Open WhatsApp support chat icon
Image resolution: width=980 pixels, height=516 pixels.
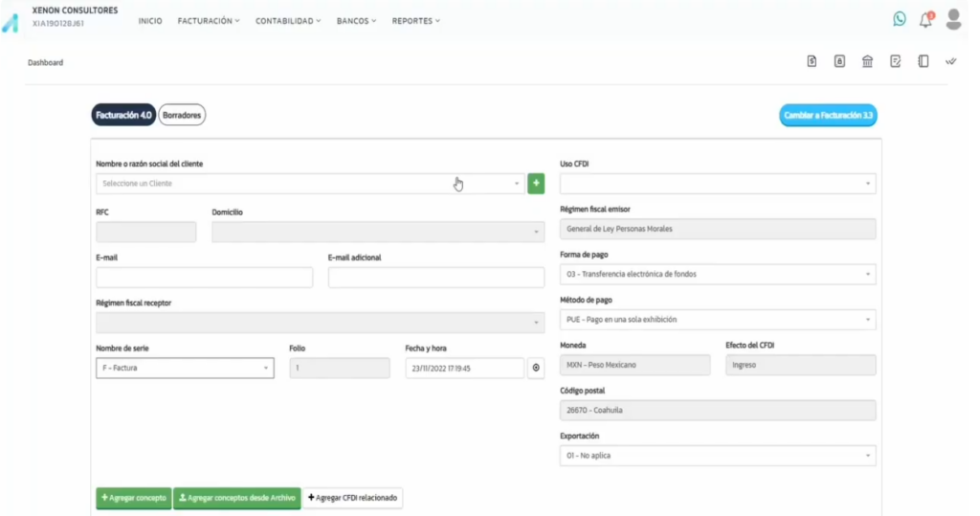(x=899, y=19)
